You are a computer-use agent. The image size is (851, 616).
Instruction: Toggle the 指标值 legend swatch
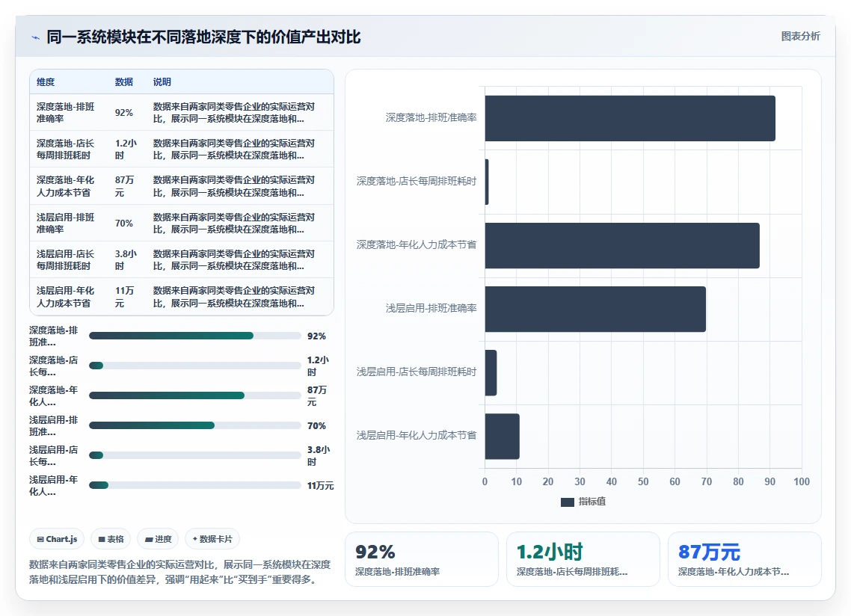[x=567, y=502]
